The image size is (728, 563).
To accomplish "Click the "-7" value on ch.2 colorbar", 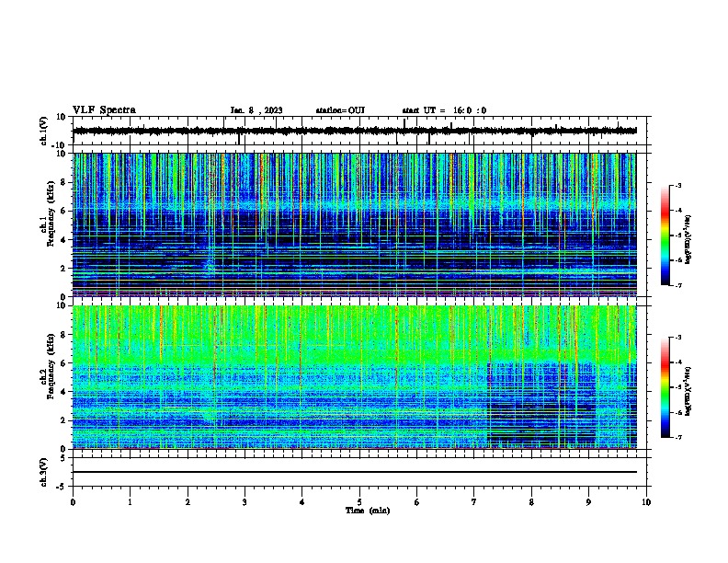I will [x=677, y=437].
